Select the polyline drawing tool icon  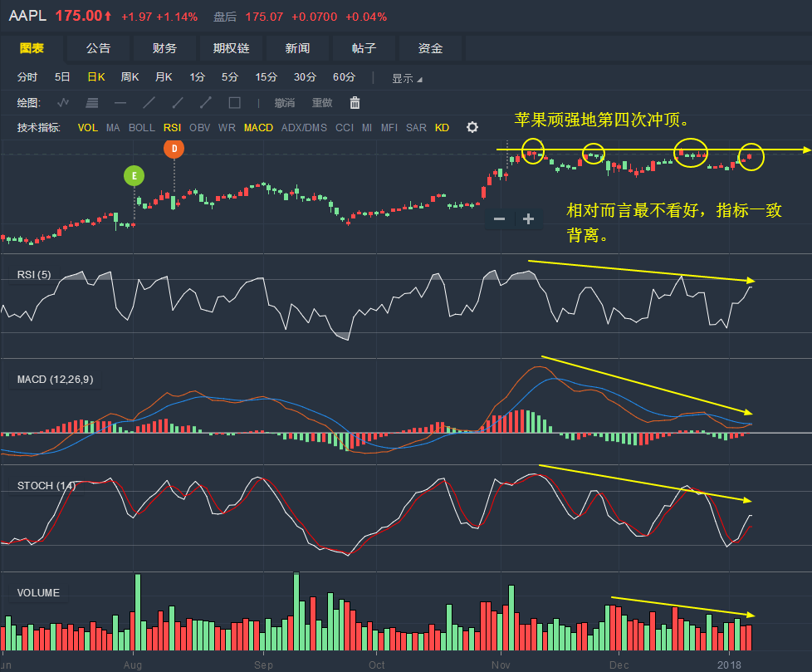(x=63, y=103)
